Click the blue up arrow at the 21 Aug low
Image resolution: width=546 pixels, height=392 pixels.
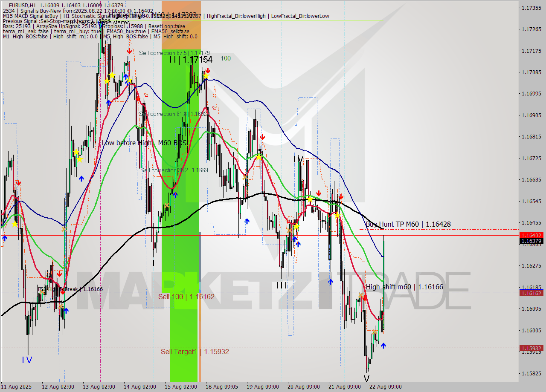331,281
